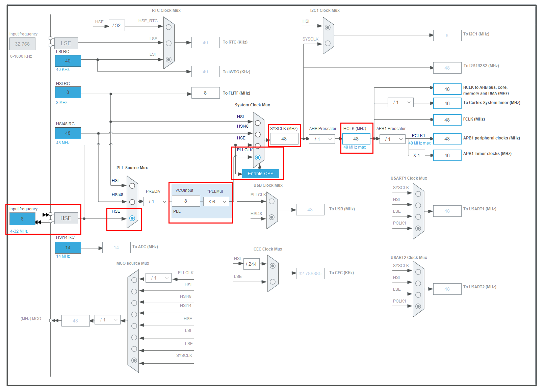Select SYSCLK in the USART2 Clock Mux
The height and width of the screenshot is (392, 545).
pos(418,272)
